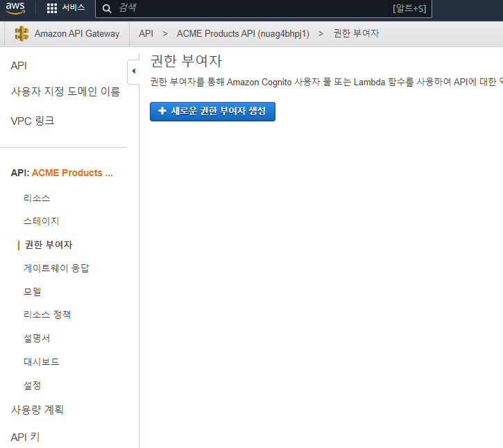Open API 키 in sidebar
The height and width of the screenshot is (448, 503).
coord(25,437)
